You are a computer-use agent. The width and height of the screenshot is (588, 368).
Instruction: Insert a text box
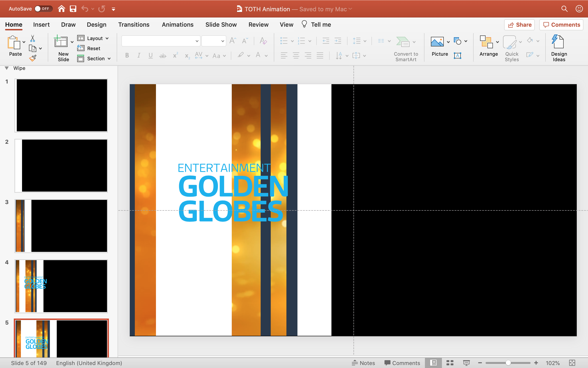(x=458, y=55)
